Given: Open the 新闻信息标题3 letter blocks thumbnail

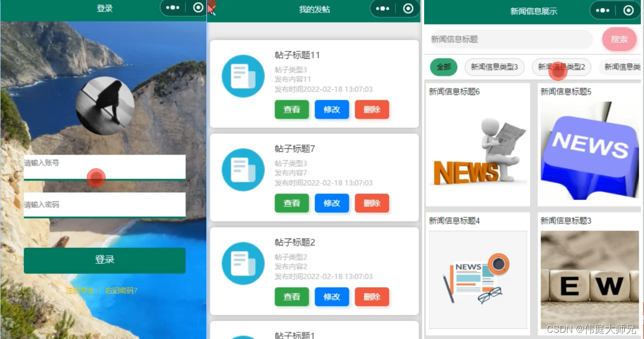Looking at the screenshot, I should pyautogui.click(x=590, y=280).
